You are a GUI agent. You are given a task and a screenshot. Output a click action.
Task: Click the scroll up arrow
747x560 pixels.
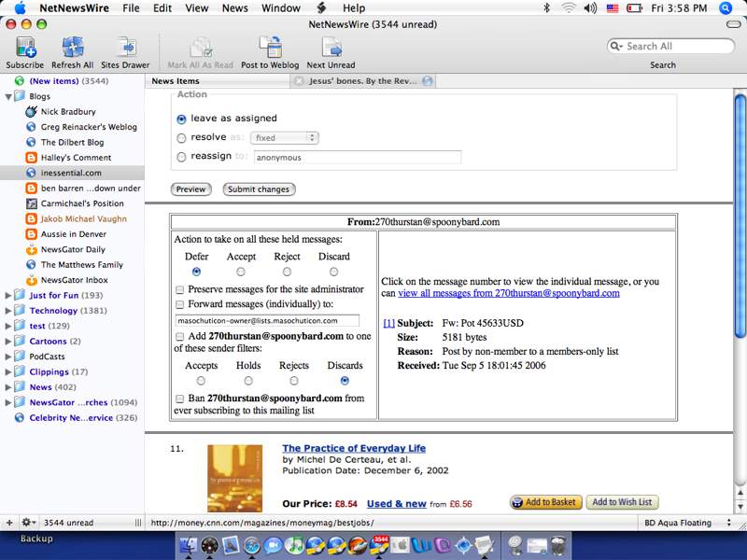click(740, 493)
